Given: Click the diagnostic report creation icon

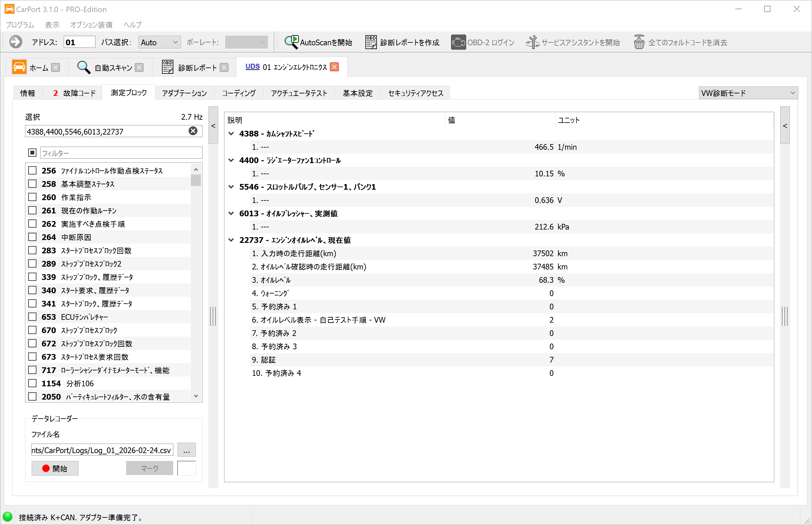Looking at the screenshot, I should pos(371,42).
